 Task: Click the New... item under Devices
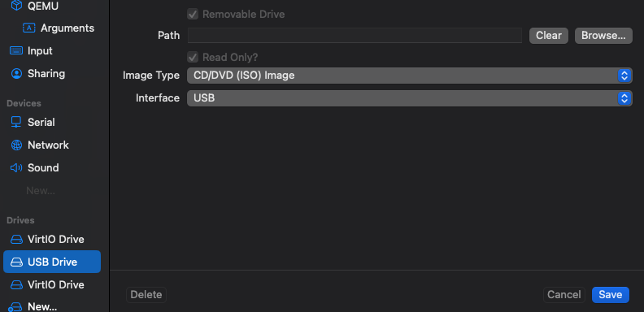pyautogui.click(x=41, y=190)
